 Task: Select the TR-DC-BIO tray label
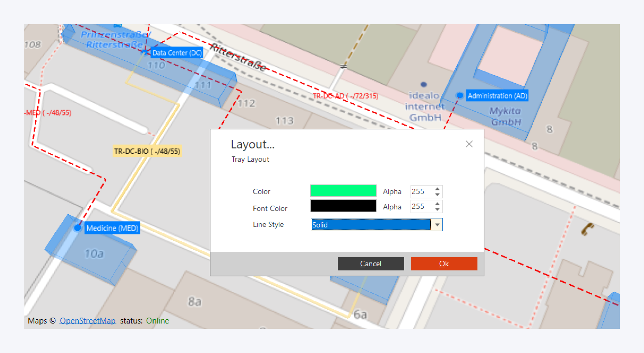[147, 151]
